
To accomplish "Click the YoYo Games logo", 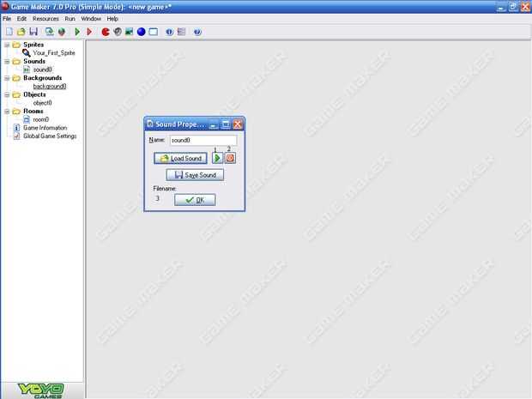I will (41, 390).
